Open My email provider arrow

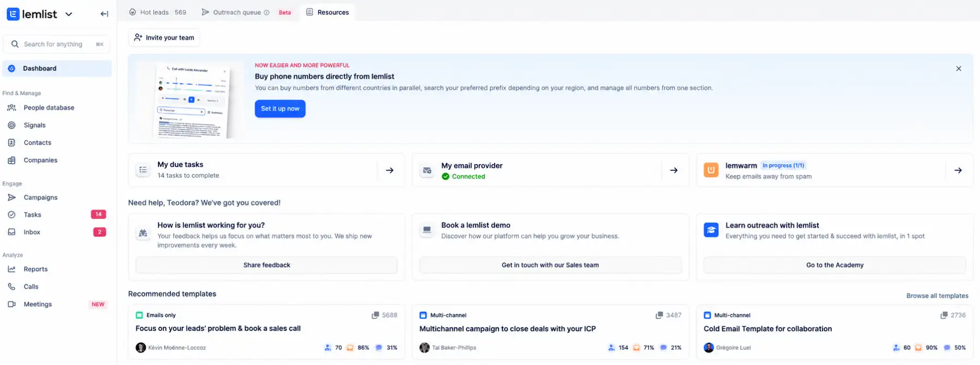click(x=674, y=170)
